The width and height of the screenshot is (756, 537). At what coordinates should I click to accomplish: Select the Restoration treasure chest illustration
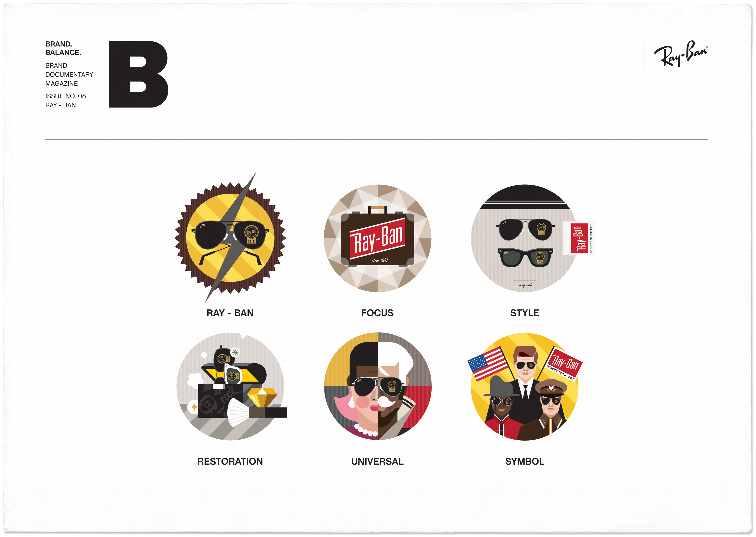[x=231, y=386]
